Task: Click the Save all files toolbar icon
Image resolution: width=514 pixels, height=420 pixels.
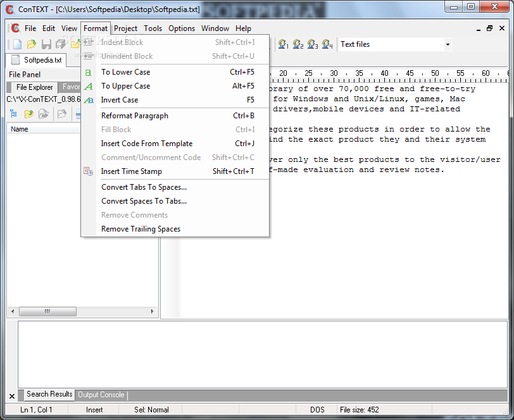Action: pyautogui.click(x=61, y=44)
